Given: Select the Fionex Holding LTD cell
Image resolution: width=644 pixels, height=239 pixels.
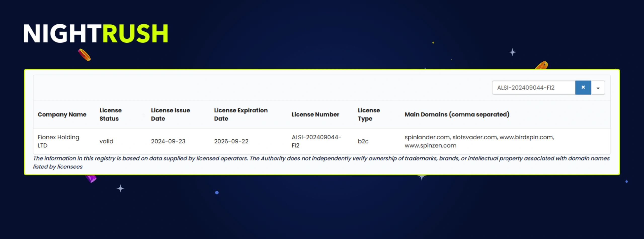Looking at the screenshot, I should tap(58, 141).
